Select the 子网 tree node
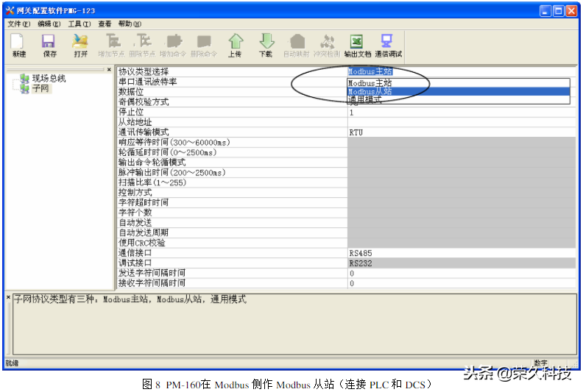 tap(40, 88)
